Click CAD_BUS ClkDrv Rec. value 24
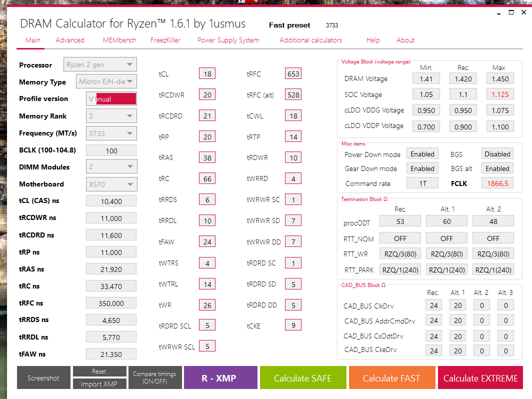This screenshot has width=532, height=399. 433,305
